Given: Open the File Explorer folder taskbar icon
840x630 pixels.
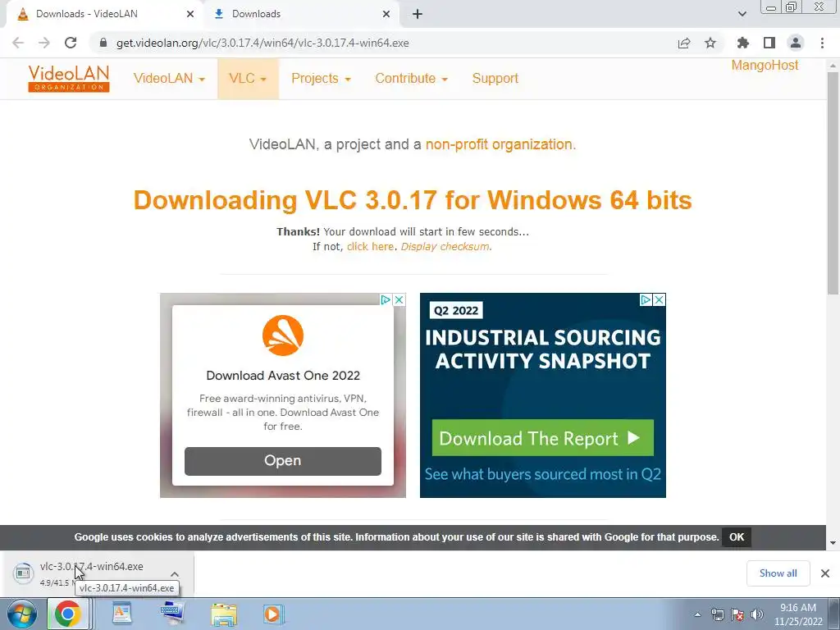Looking at the screenshot, I should click(223, 614).
